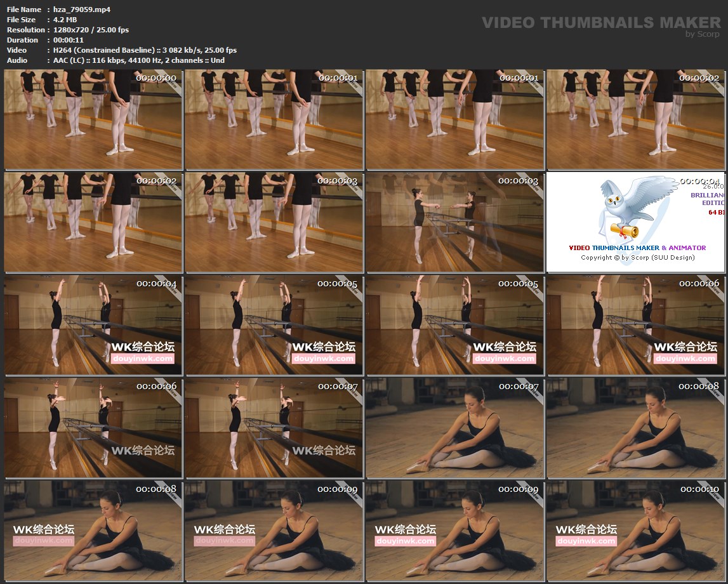Image resolution: width=728 pixels, height=584 pixels.
Task: Click the Duration value 00:00:11
Action: click(x=69, y=40)
